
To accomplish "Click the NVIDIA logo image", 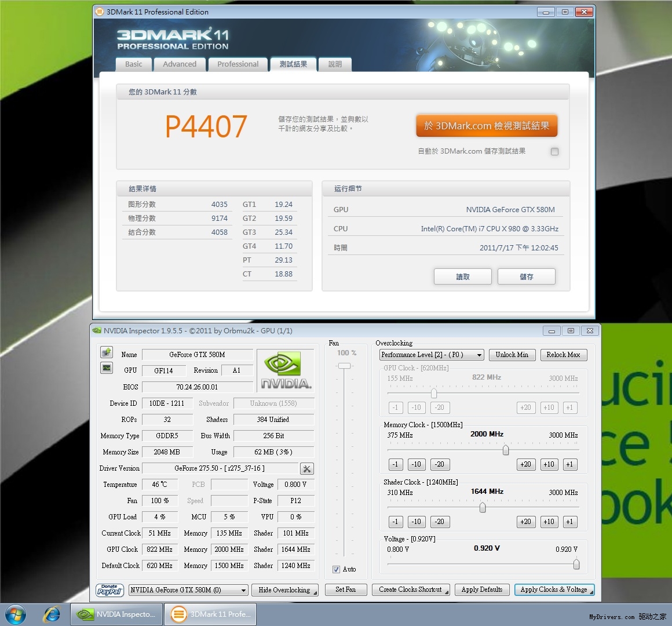I will (286, 370).
